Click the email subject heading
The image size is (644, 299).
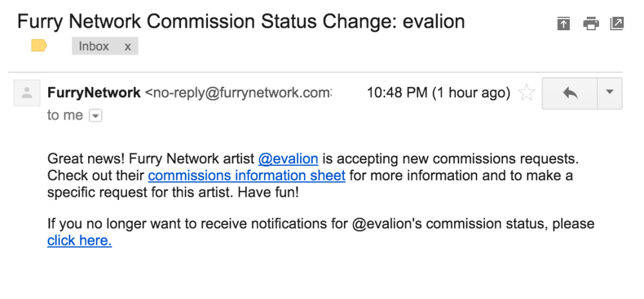241,22
